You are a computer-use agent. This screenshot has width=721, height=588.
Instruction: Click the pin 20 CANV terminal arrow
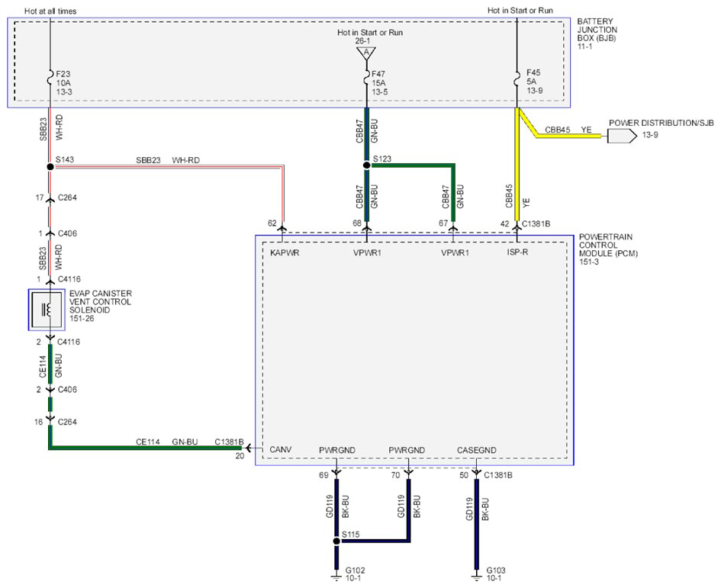pos(248,448)
